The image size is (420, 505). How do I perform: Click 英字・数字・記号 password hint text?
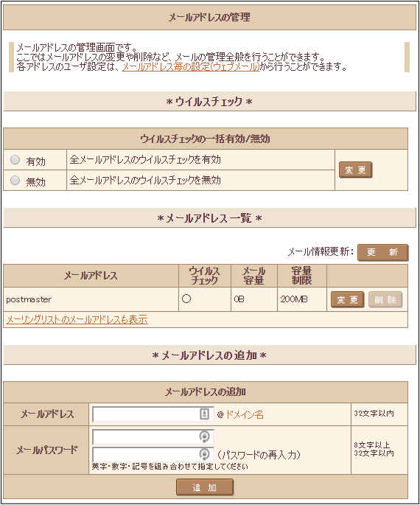[x=170, y=467]
